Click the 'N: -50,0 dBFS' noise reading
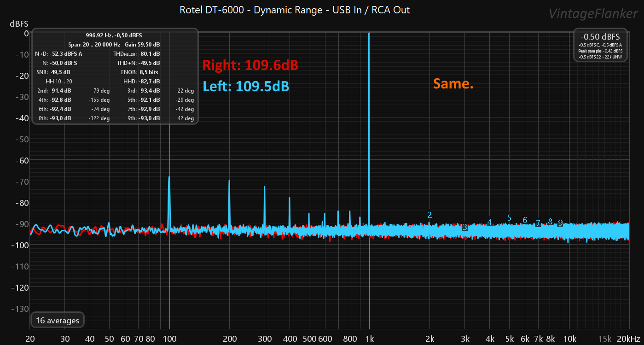 point(60,63)
